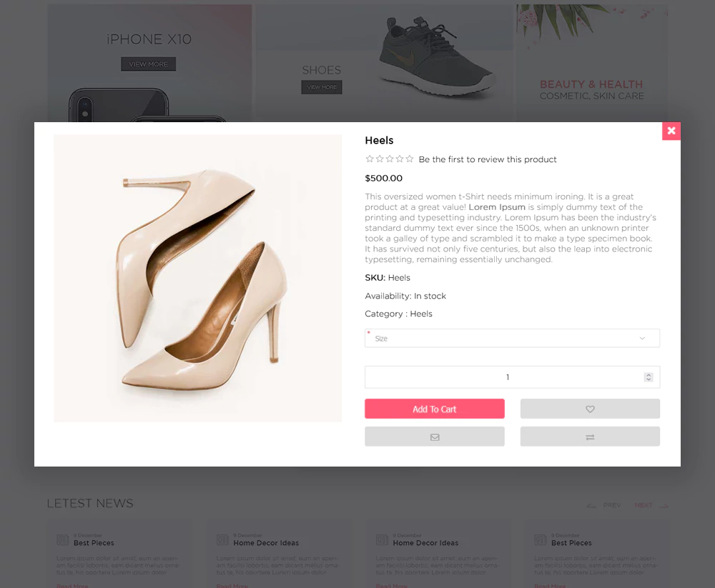
Task: Increase quantity with the up stepper arrow
Action: (x=649, y=374)
